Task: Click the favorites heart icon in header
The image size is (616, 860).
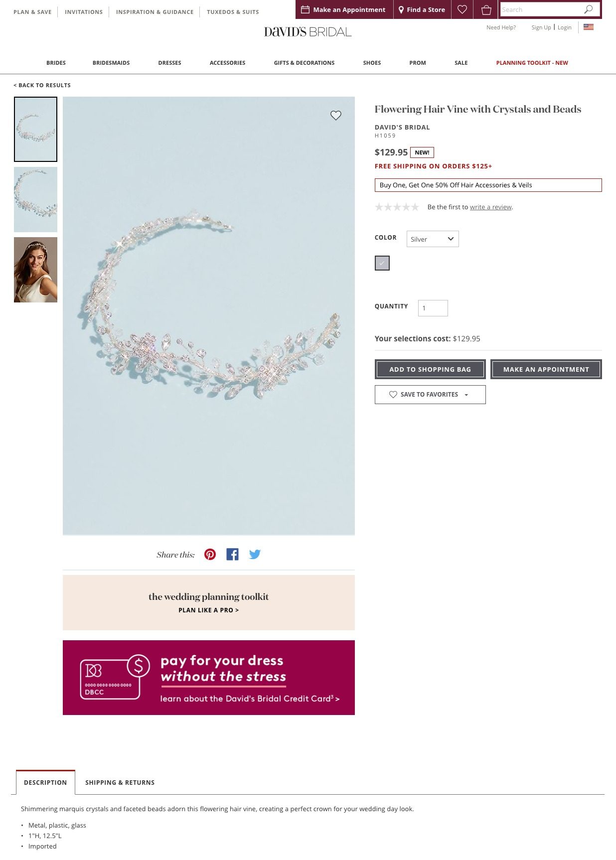Action: [462, 9]
